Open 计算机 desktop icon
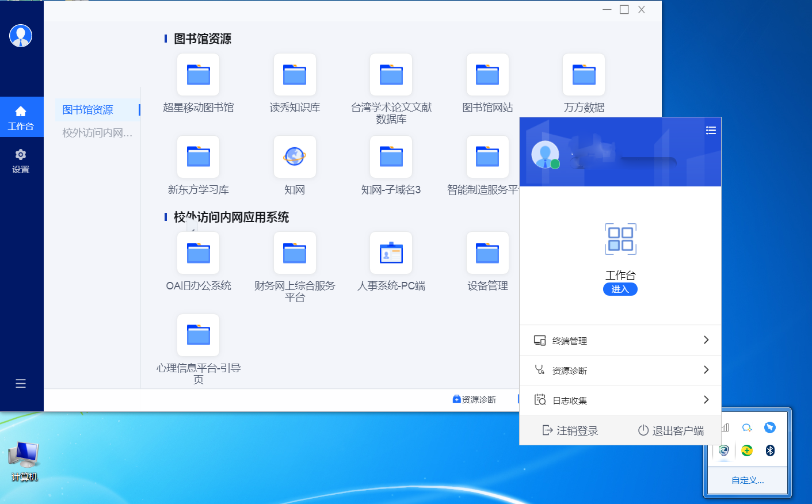Viewport: 812px width, 504px height. point(24,461)
